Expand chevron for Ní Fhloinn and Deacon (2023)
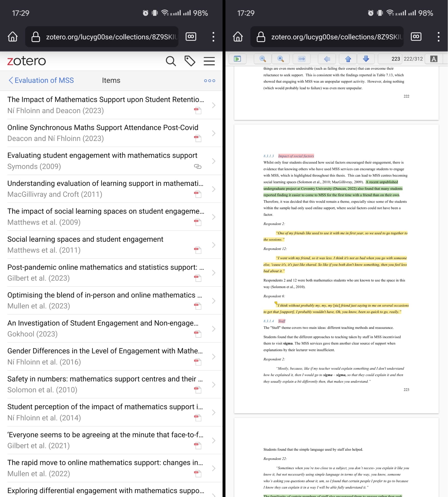Image resolution: width=448 pixels, height=497 pixels. click(x=213, y=105)
